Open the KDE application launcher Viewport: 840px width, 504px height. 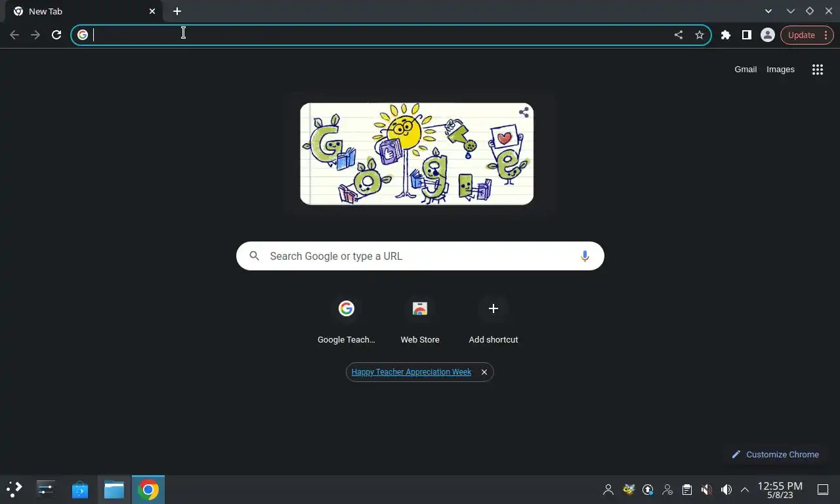14,489
